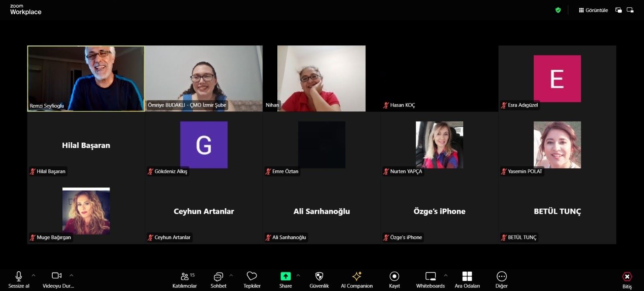Open the Ara Odaları breakout rooms

[x=467, y=276]
